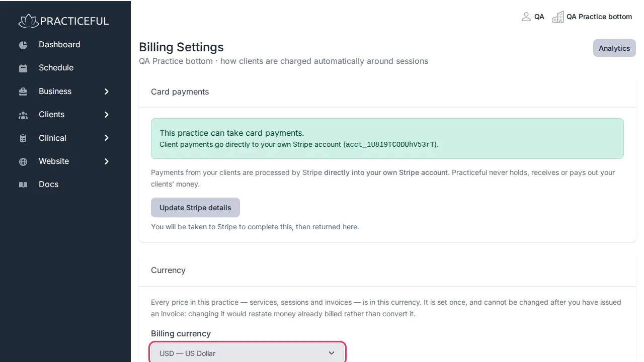Open Dashboard from the sidebar
Image resolution: width=644 pixels, height=362 pixels.
pos(59,45)
